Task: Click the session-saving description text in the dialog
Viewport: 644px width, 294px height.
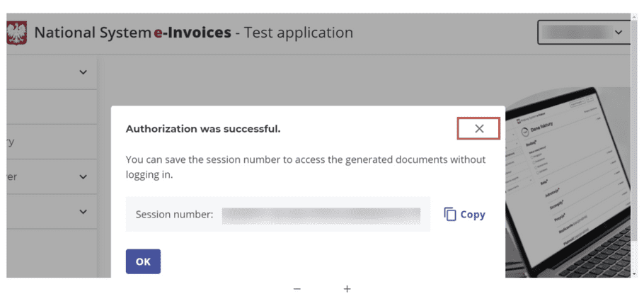Action: click(305, 166)
